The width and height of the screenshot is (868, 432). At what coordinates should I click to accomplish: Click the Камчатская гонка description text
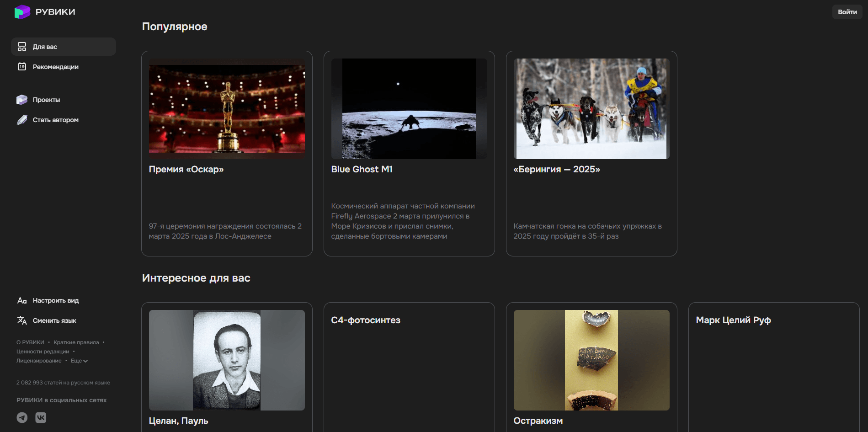click(x=588, y=231)
